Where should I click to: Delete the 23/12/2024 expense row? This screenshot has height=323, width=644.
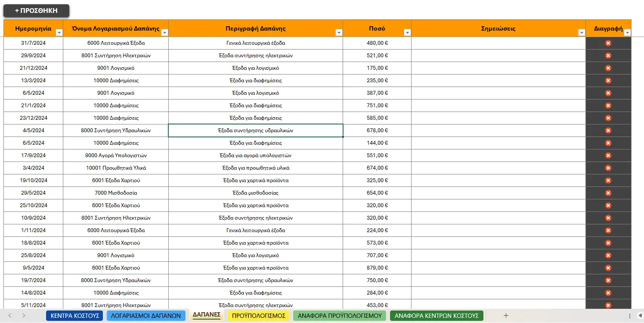(x=608, y=118)
